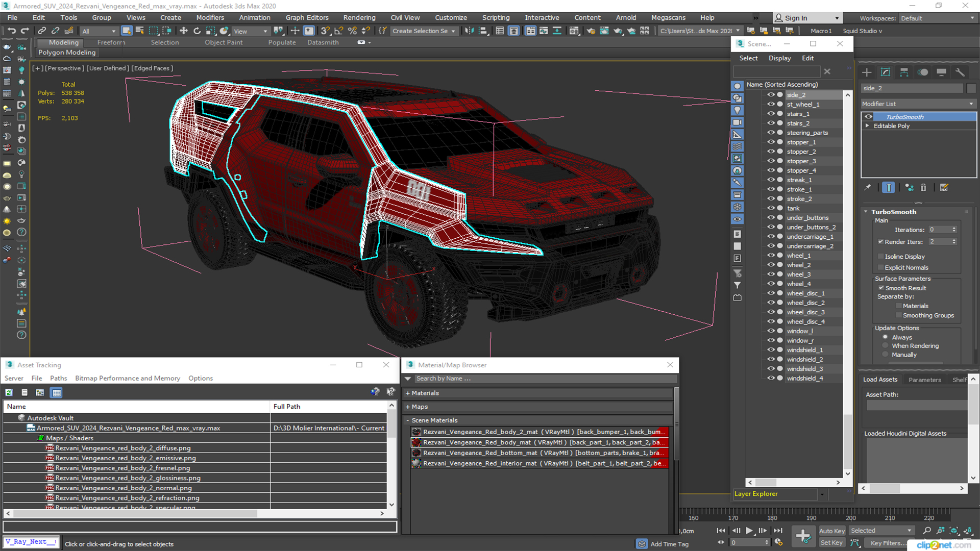Toggle Angle Snap in main toolbar

[338, 31]
